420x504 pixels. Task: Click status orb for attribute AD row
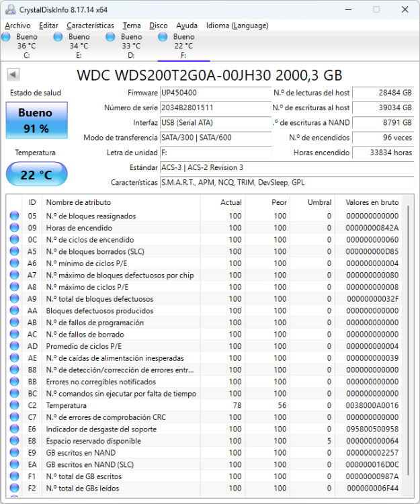(x=15, y=346)
